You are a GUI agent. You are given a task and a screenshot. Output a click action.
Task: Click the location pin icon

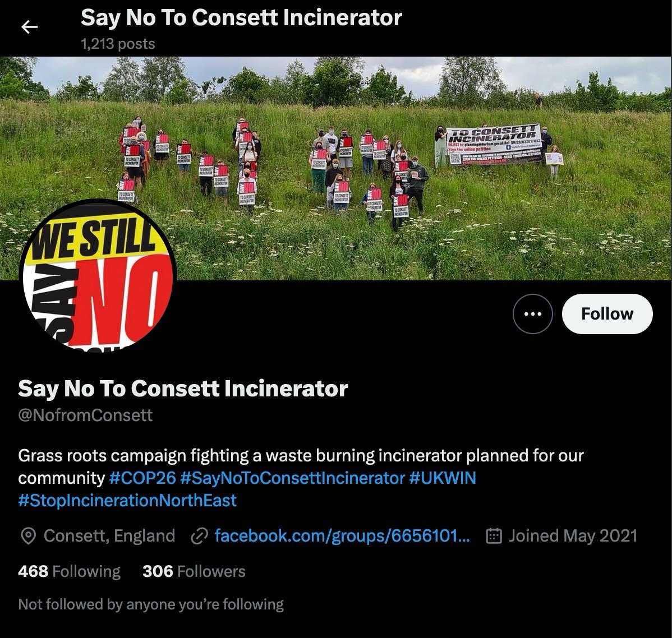click(28, 536)
